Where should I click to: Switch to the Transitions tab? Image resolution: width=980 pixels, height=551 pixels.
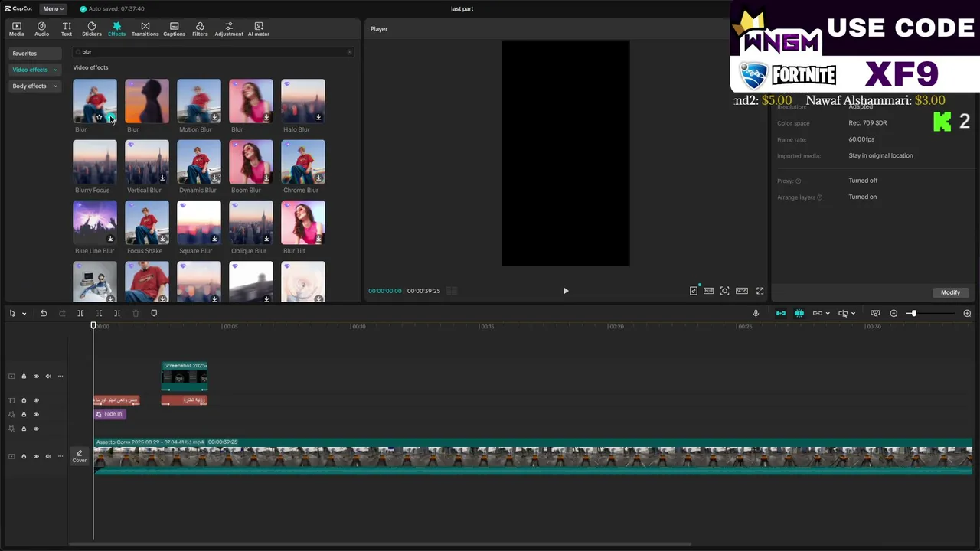[x=145, y=29]
